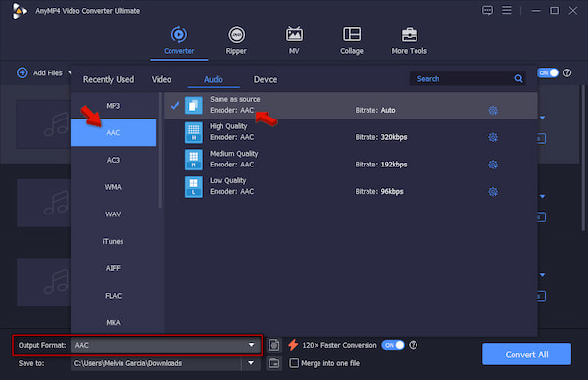The width and height of the screenshot is (588, 380).
Task: Click the Low Quality preset icon
Action: pos(193,187)
